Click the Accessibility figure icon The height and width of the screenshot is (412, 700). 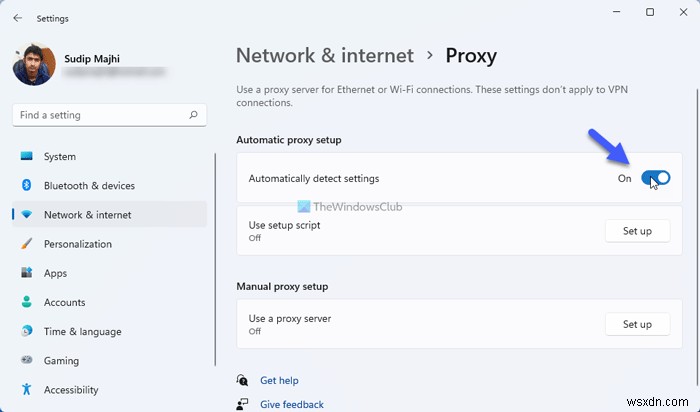25,389
